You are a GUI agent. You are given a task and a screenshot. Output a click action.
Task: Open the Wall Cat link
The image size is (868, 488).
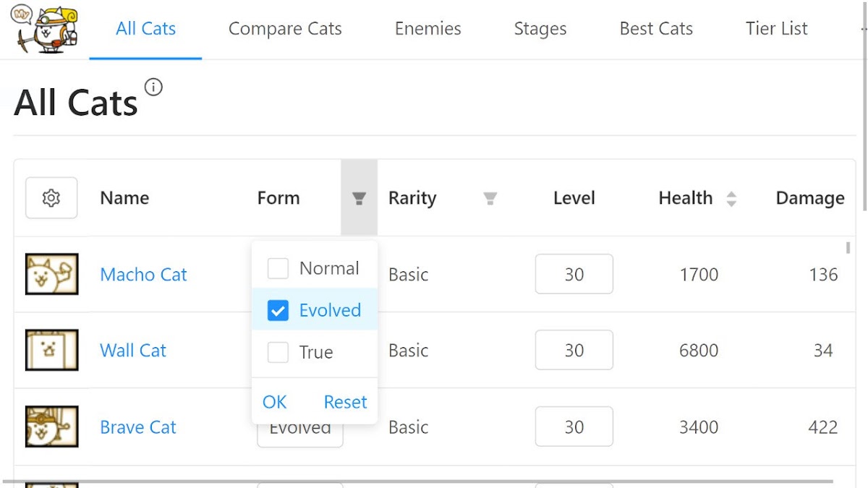pos(133,351)
